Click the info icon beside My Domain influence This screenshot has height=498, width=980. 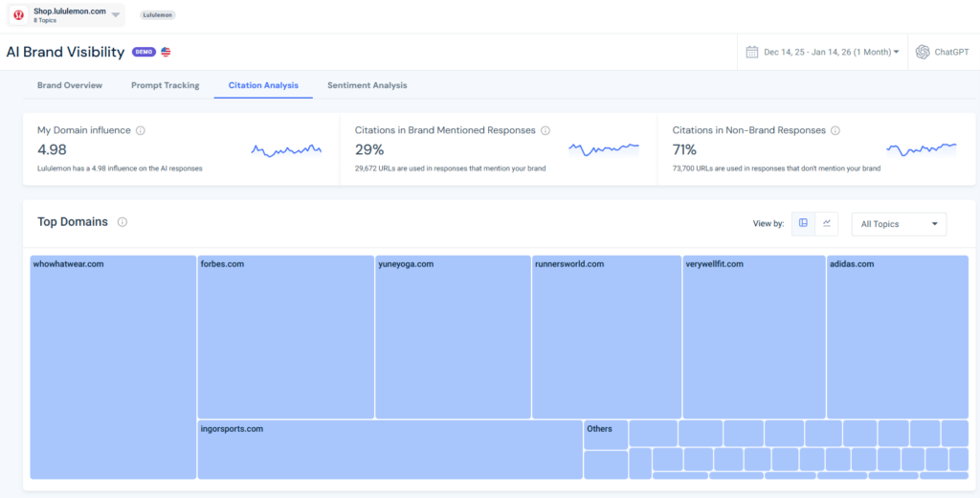tap(141, 130)
